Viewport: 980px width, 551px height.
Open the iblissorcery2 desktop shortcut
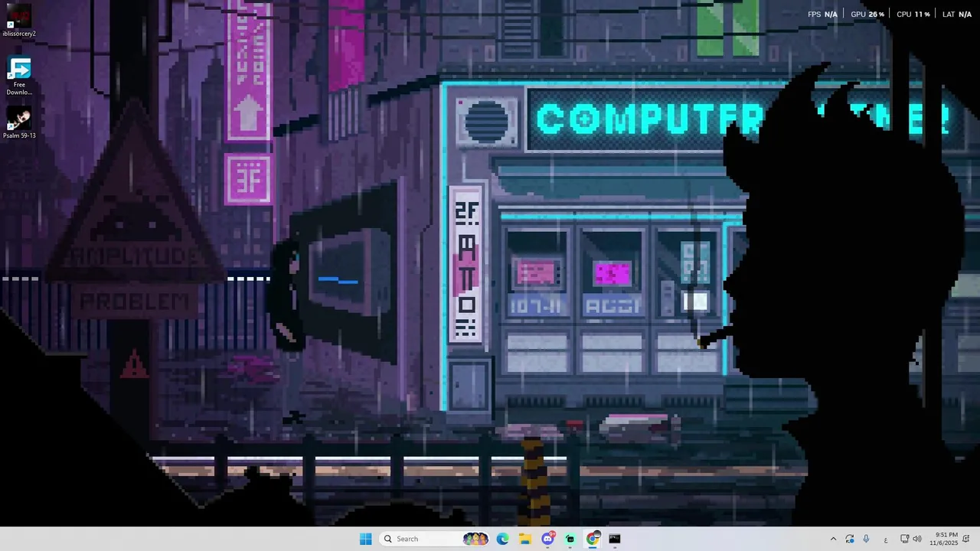coord(18,21)
